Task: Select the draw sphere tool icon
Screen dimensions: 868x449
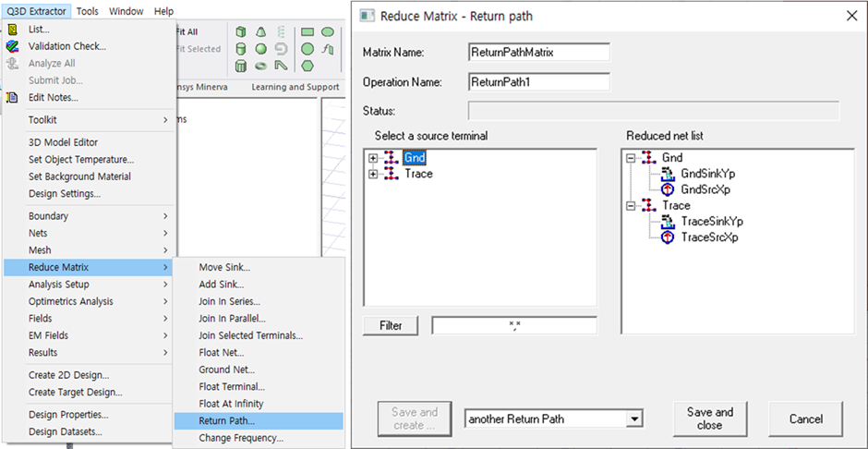Action: coord(261,49)
